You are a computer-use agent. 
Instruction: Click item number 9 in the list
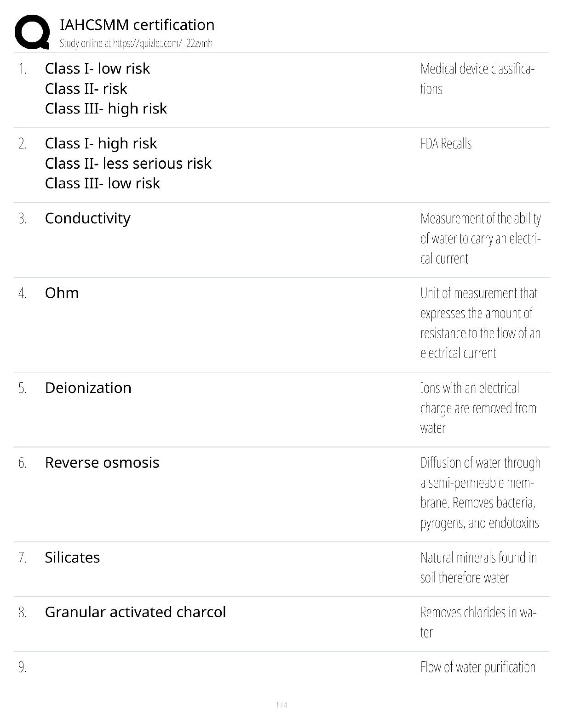click(x=22, y=667)
